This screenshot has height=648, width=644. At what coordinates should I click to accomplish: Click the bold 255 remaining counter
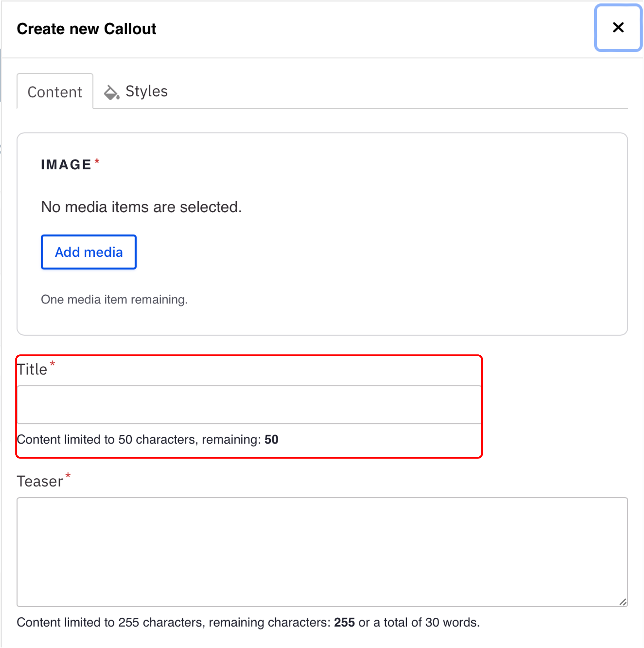click(344, 622)
